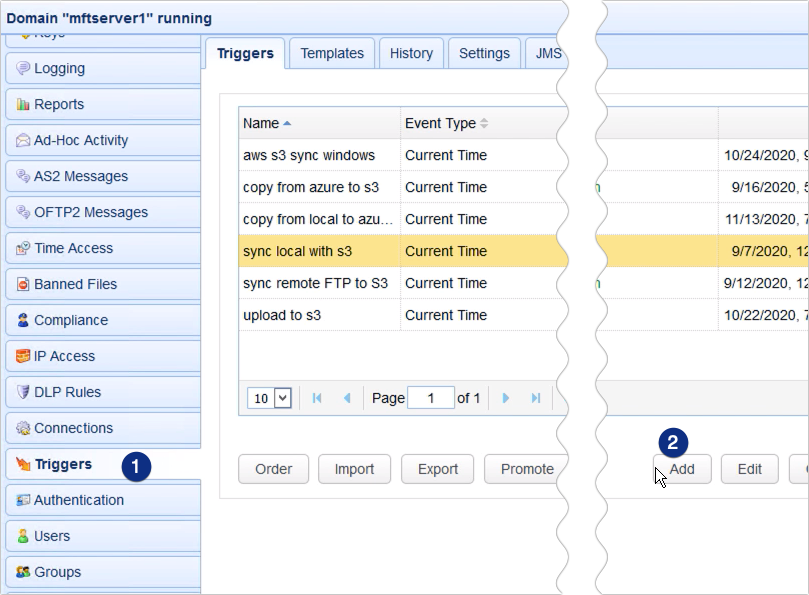Jump to first page arrow
This screenshot has width=809, height=595.
point(317,398)
